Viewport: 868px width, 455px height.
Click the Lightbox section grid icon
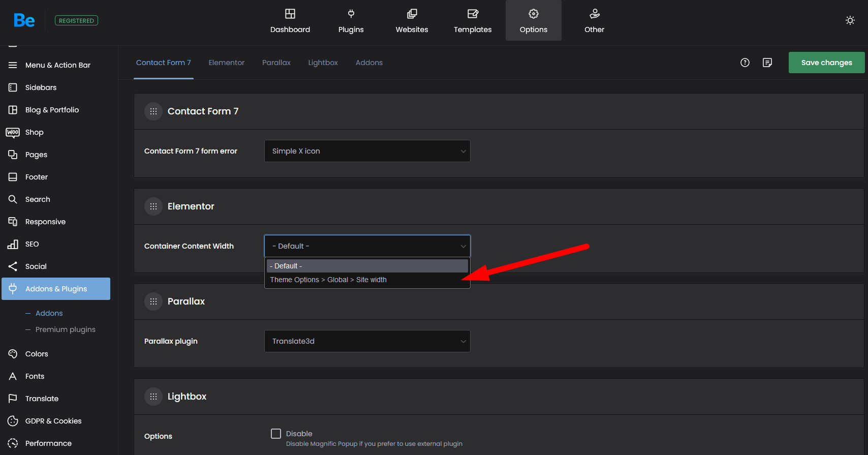[153, 397]
